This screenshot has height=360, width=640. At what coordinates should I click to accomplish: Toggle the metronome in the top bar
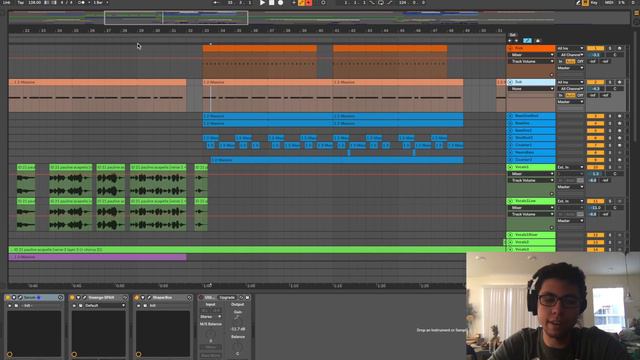pyautogui.click(x=81, y=2)
